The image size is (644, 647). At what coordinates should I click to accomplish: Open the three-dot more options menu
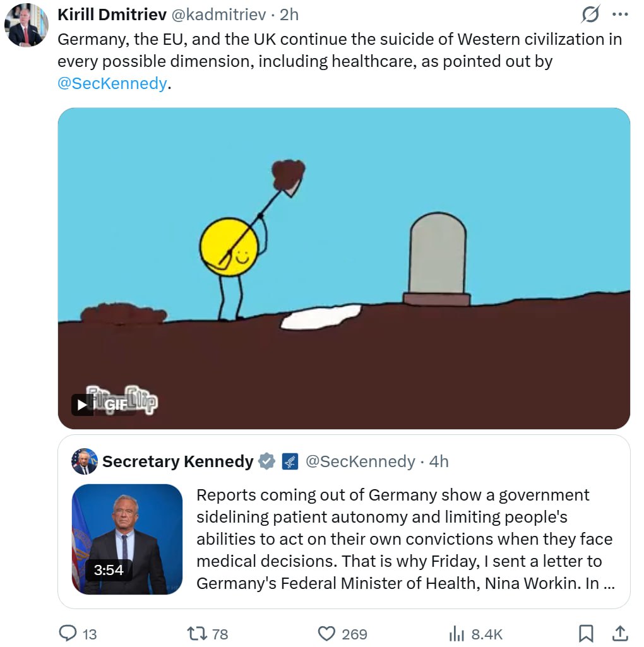(621, 15)
